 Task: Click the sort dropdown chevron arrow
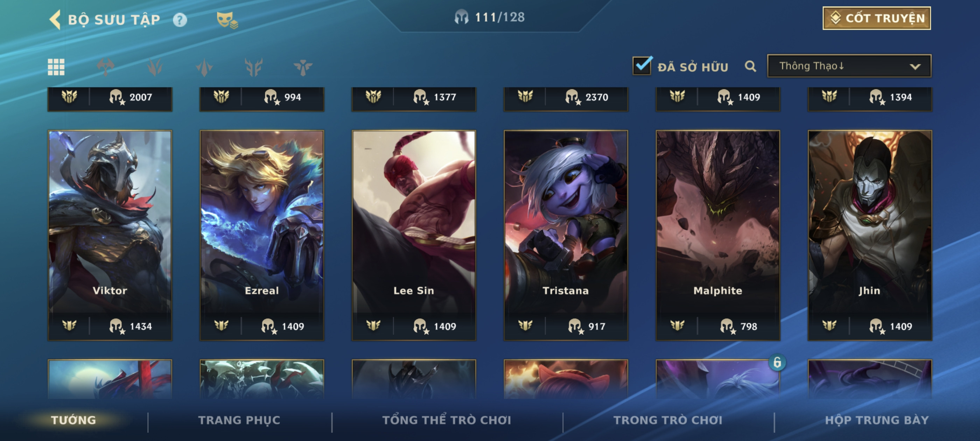tap(915, 66)
